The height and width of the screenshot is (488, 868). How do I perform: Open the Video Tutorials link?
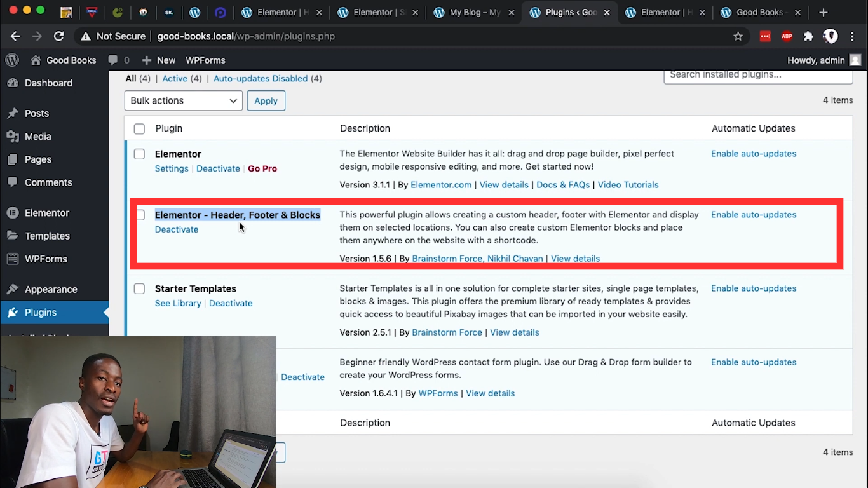[628, 185]
